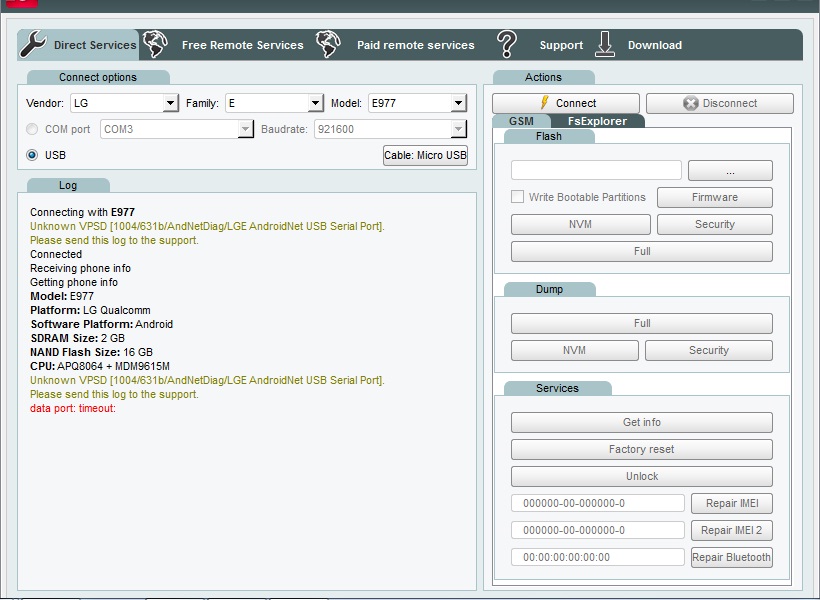
Task: Click the Cable: Micro USB button
Action: point(425,155)
